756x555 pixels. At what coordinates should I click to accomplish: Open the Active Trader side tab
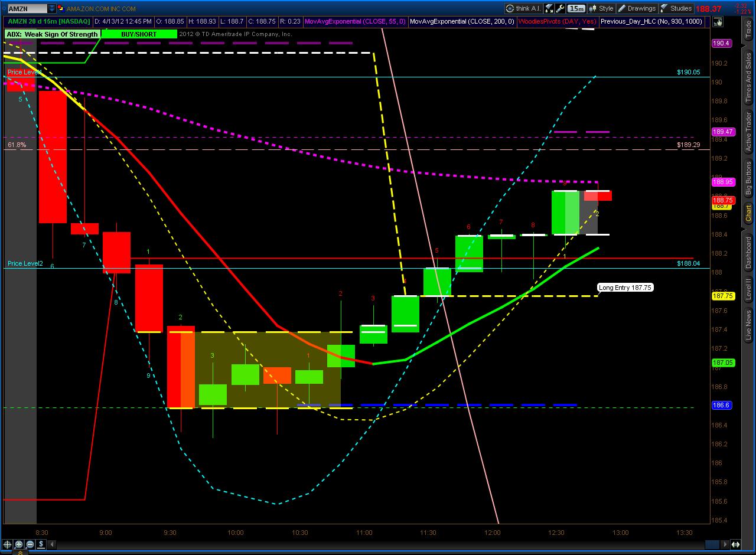click(748, 132)
